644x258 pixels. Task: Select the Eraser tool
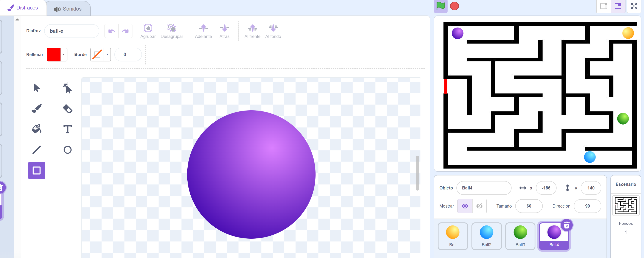click(x=67, y=109)
